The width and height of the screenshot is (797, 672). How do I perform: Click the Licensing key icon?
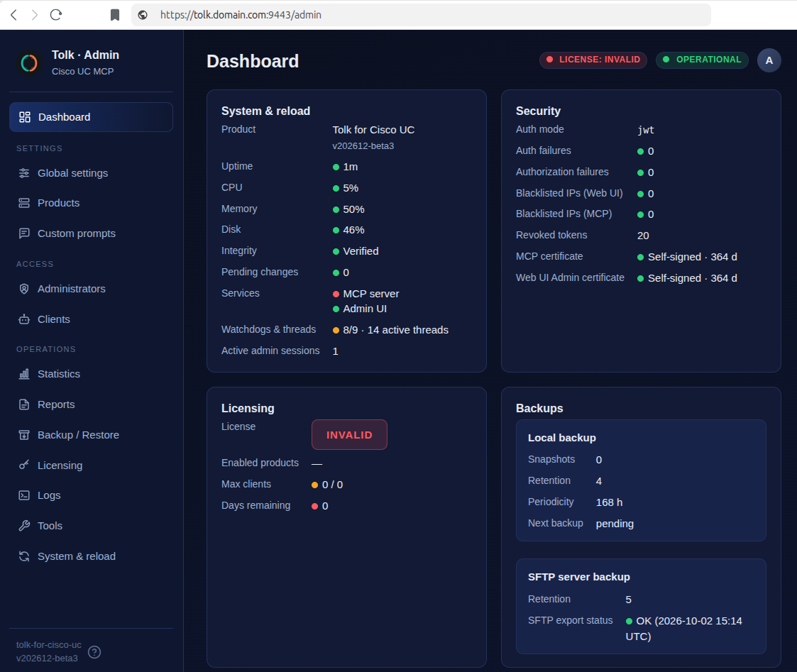point(24,465)
